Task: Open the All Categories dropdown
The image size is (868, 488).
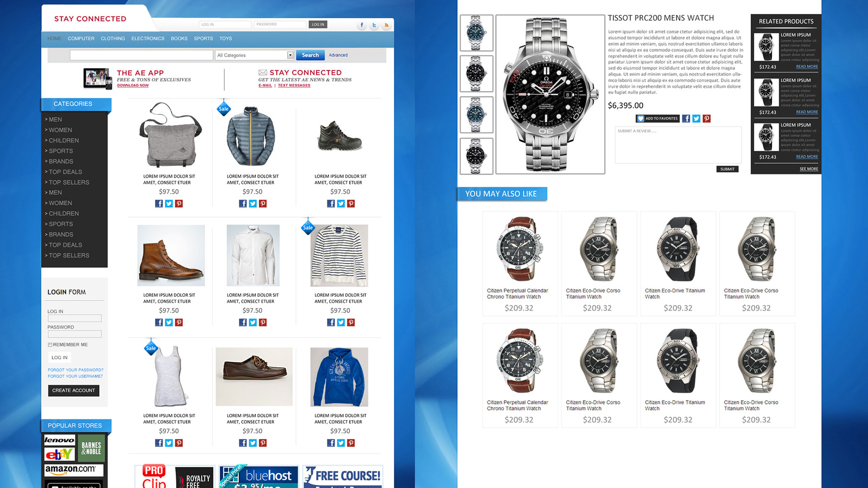Action: (255, 55)
